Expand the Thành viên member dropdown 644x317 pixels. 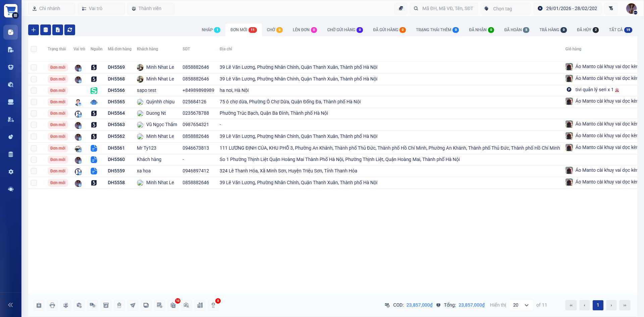tap(151, 8)
